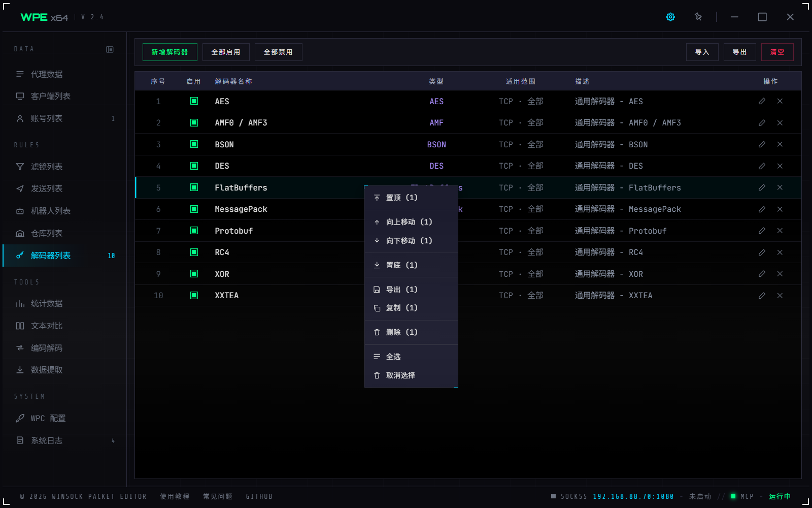Edit the AES decoder with pencil icon

[x=762, y=101]
